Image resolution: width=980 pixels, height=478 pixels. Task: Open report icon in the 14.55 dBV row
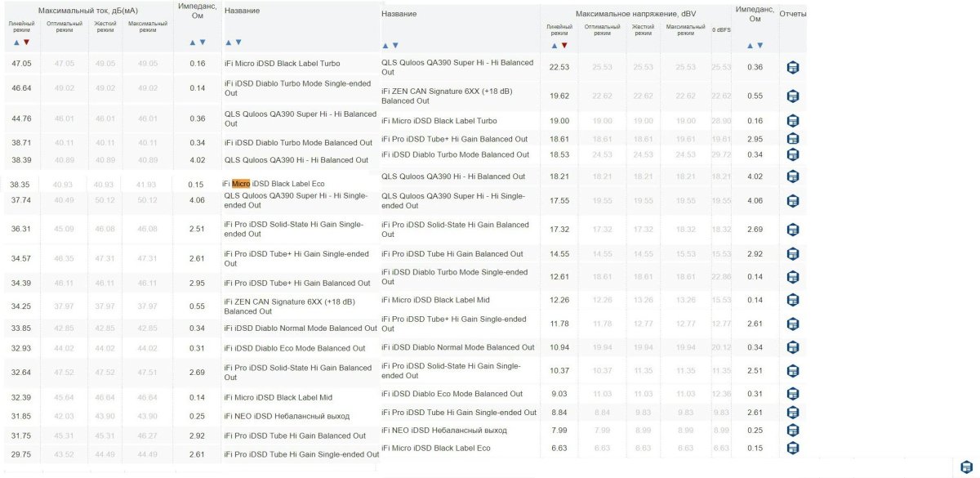[792, 254]
